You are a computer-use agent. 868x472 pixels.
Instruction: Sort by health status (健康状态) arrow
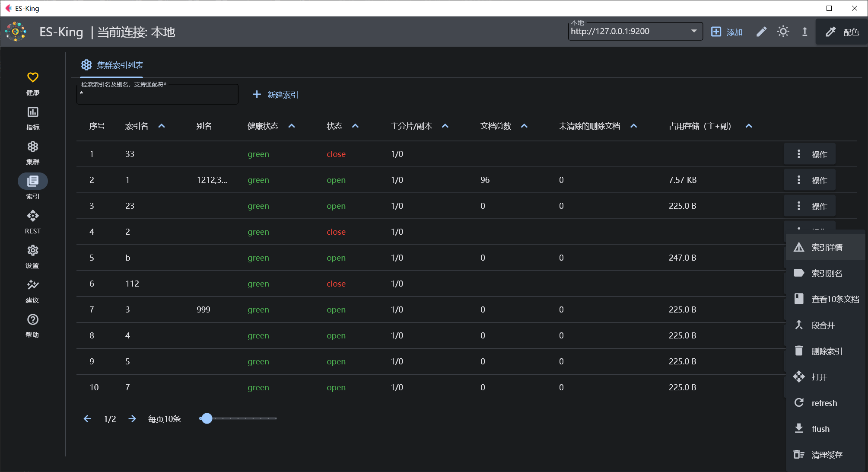pos(292,126)
